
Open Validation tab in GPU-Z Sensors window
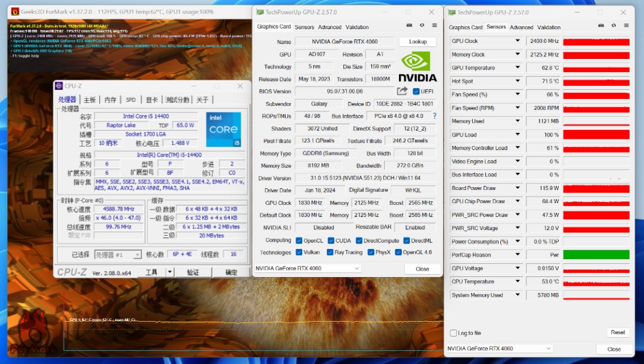pos(549,27)
